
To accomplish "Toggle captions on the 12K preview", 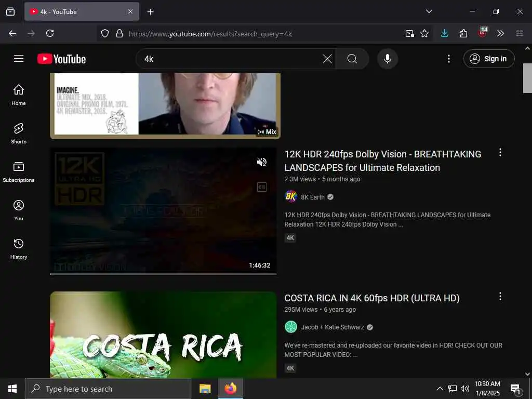I will pyautogui.click(x=262, y=187).
